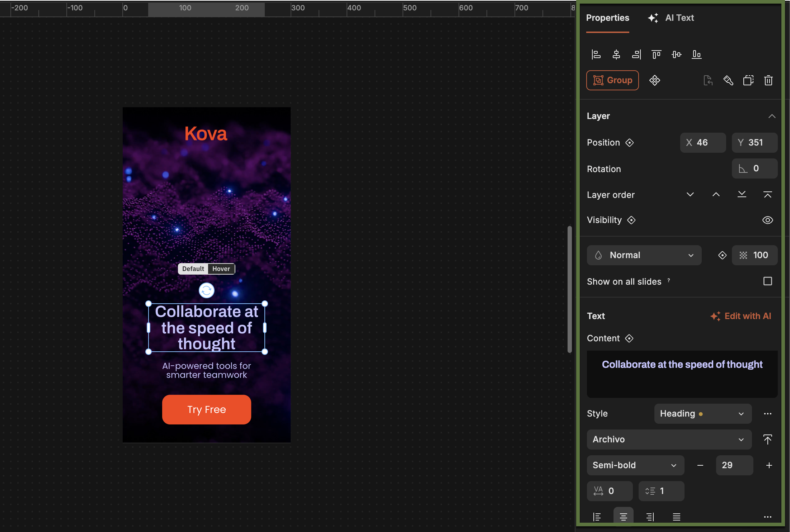Click the copy style paint icon
The image size is (790, 532).
(728, 80)
